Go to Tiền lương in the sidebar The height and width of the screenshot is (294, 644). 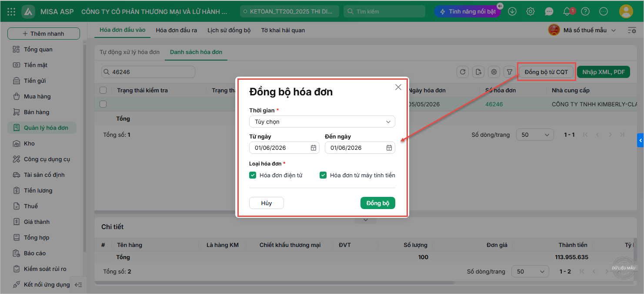[x=38, y=190]
